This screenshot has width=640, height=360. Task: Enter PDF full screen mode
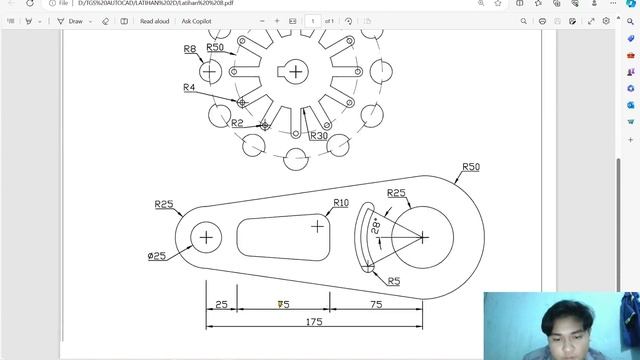(x=591, y=21)
